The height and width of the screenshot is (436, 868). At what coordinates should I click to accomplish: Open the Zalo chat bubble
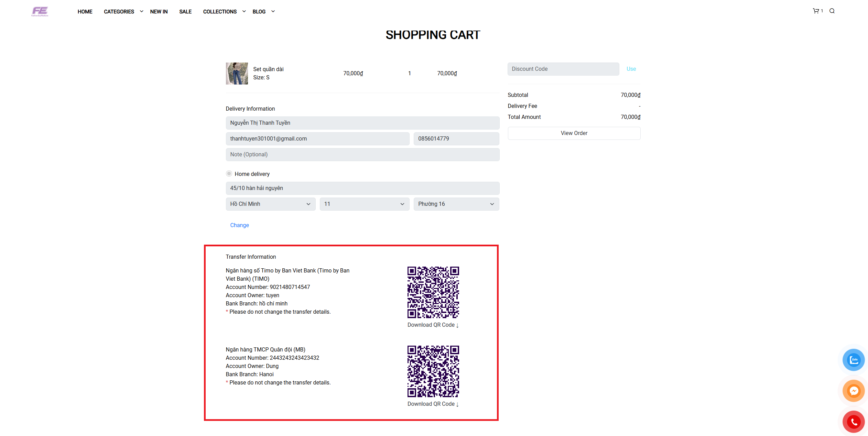click(x=854, y=360)
